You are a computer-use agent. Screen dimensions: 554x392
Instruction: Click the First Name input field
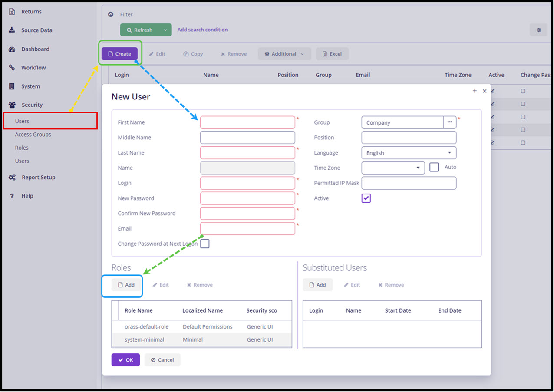[x=247, y=122]
